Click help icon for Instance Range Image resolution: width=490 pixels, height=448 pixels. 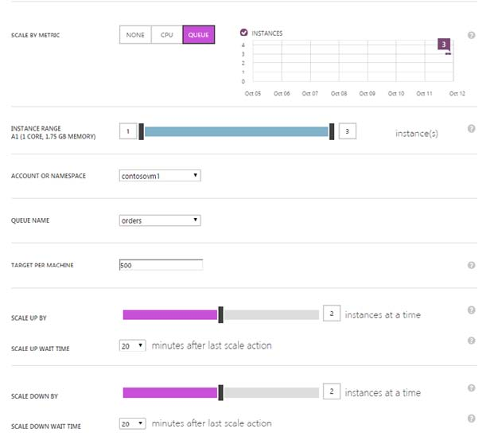click(x=471, y=129)
